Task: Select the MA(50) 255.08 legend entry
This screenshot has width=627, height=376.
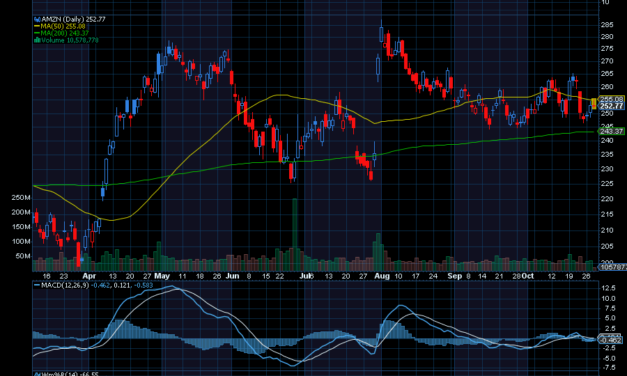Action: click(x=63, y=26)
